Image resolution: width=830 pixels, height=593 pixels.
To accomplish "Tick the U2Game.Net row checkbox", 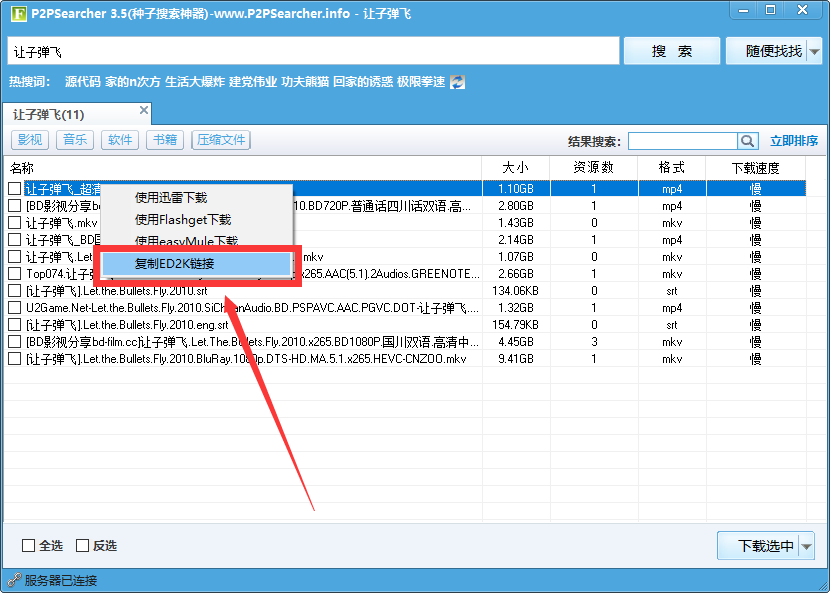I will (x=14, y=308).
